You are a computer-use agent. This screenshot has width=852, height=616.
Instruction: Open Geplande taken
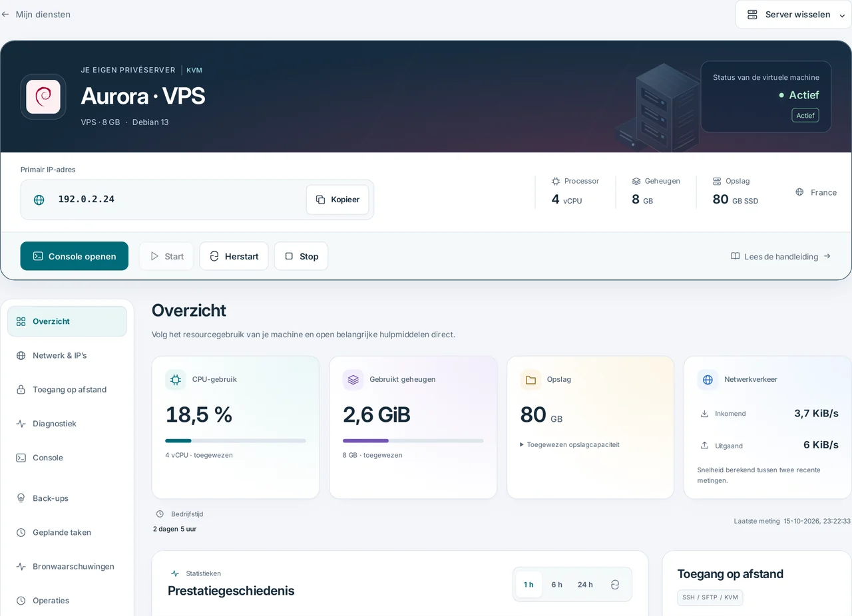[67, 532]
